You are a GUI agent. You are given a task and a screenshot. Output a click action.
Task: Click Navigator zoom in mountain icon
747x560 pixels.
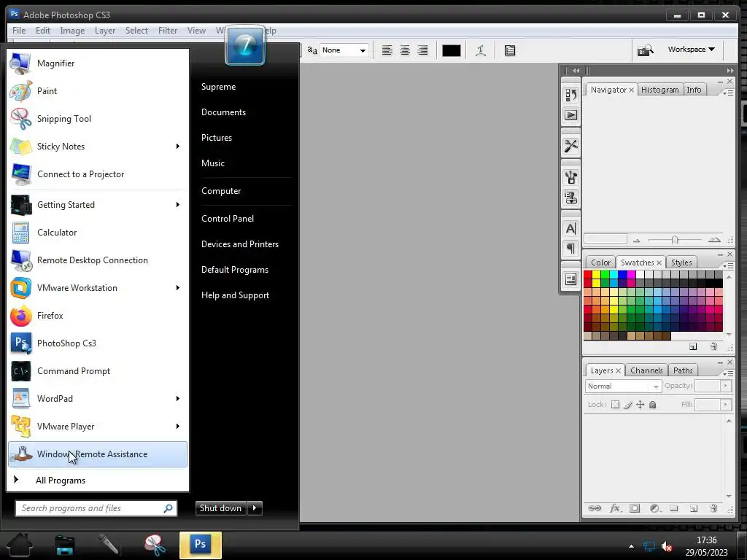(x=714, y=239)
